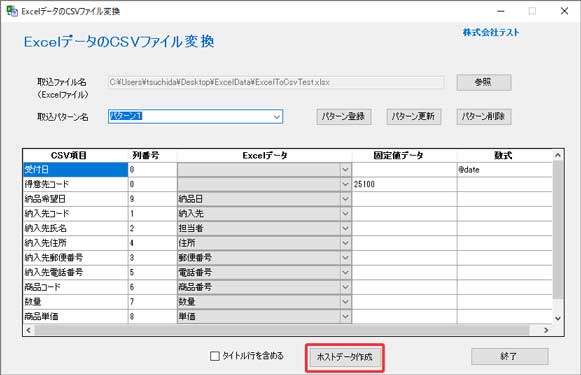Click the ホストデータ作成 button
581x375 pixels.
[x=345, y=357]
